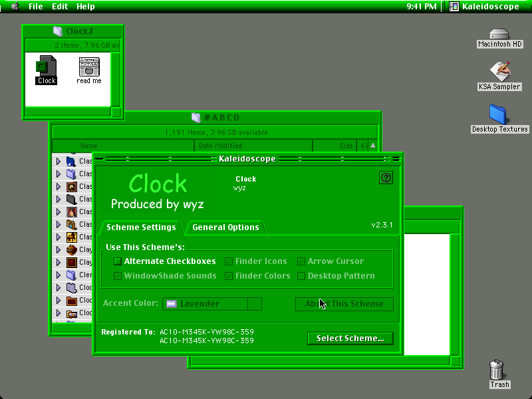The image size is (532, 399).
Task: Expand the floral painting row in #ABCD
Action: [59, 186]
